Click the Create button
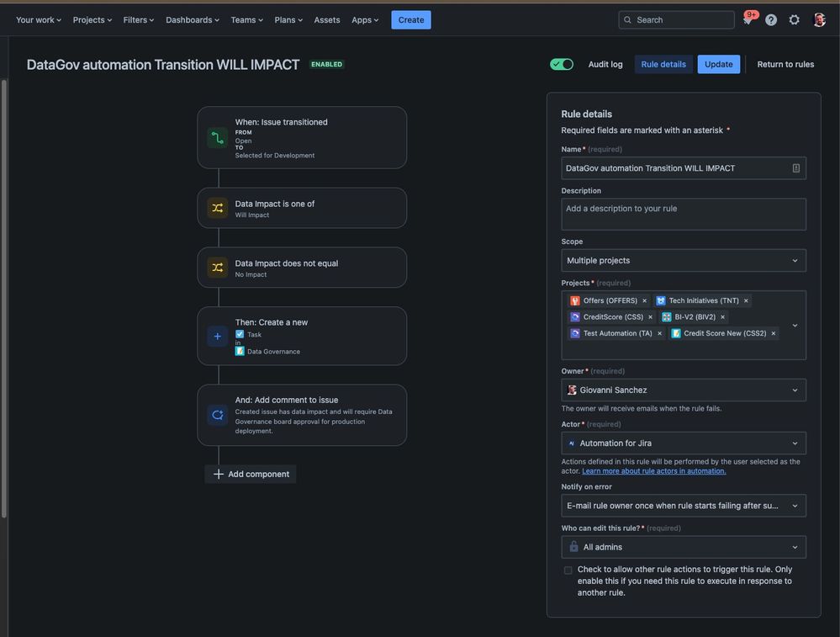This screenshot has height=637, width=840. coord(411,20)
